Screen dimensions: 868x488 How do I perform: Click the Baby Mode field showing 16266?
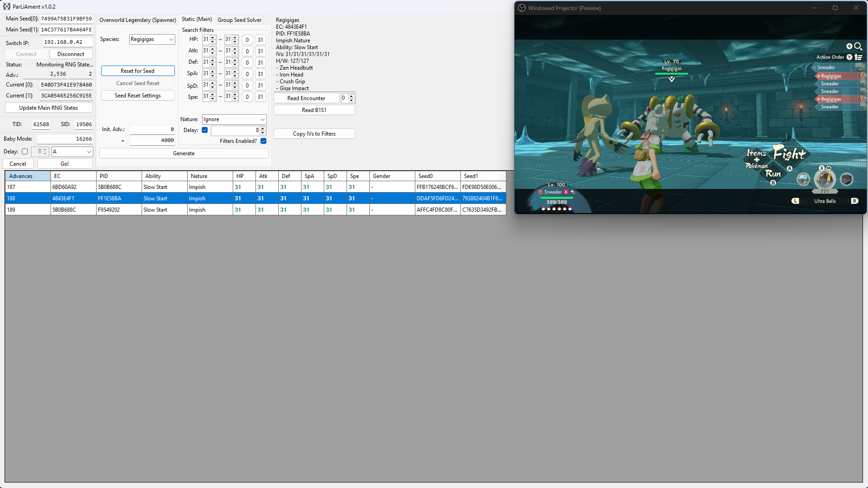(65, 139)
